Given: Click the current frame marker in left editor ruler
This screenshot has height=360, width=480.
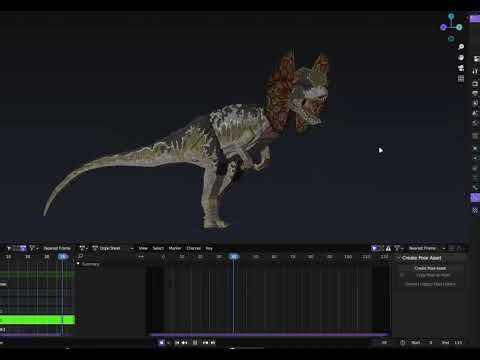Looking at the screenshot, I should 63,256.
